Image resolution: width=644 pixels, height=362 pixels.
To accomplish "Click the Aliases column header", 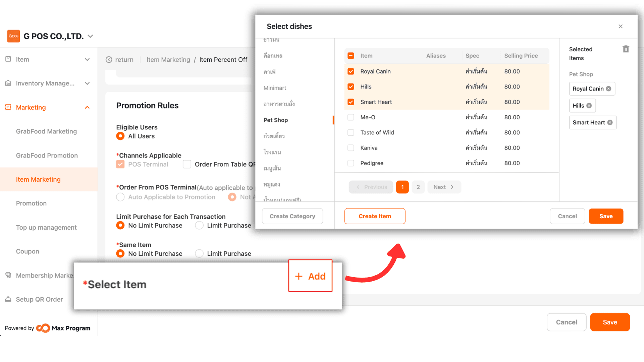I will (x=436, y=56).
